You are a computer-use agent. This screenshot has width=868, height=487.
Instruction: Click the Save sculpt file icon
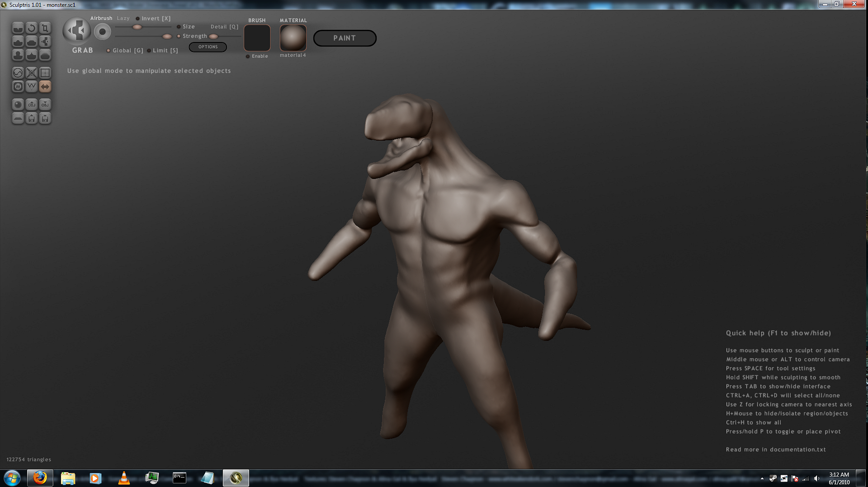[45, 118]
